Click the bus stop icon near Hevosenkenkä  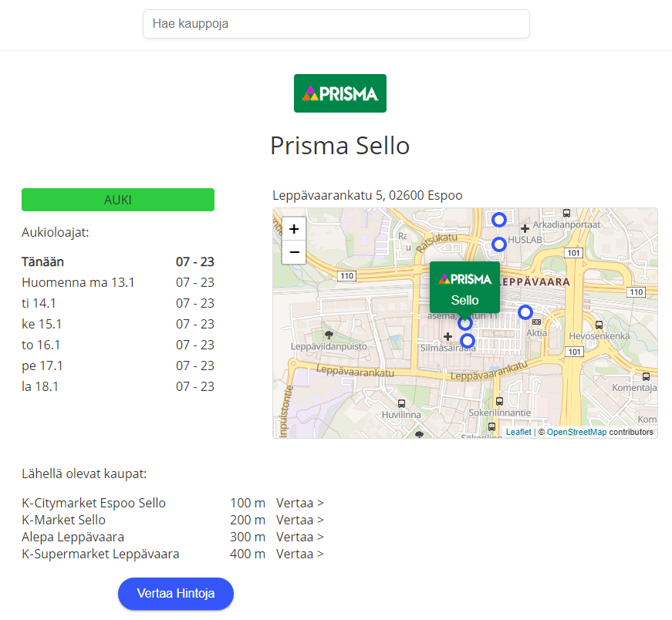pos(599,325)
